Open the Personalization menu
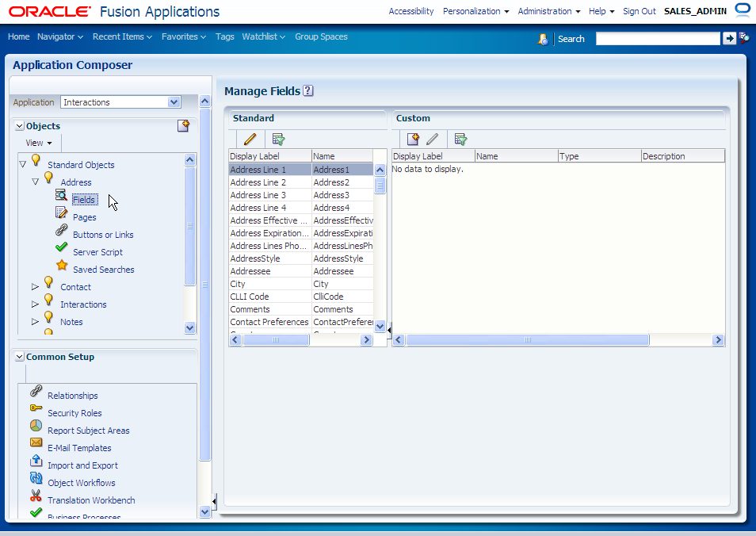This screenshot has width=756, height=536. click(x=476, y=11)
